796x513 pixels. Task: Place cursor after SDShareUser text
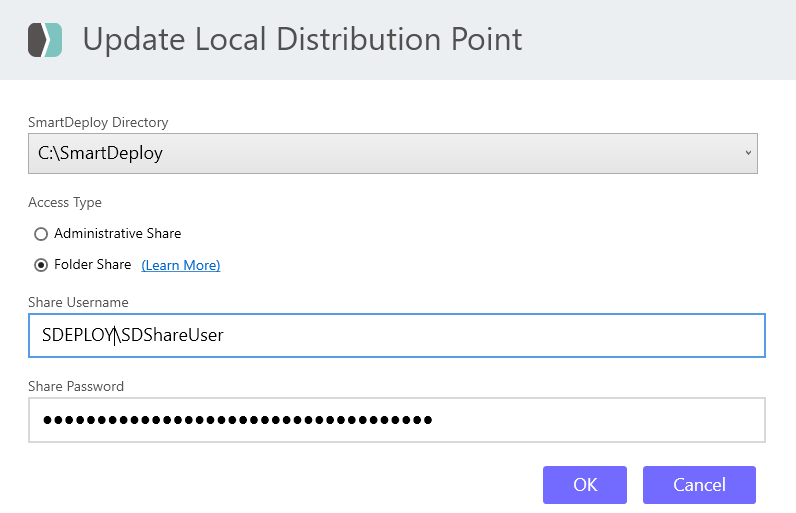pos(225,336)
